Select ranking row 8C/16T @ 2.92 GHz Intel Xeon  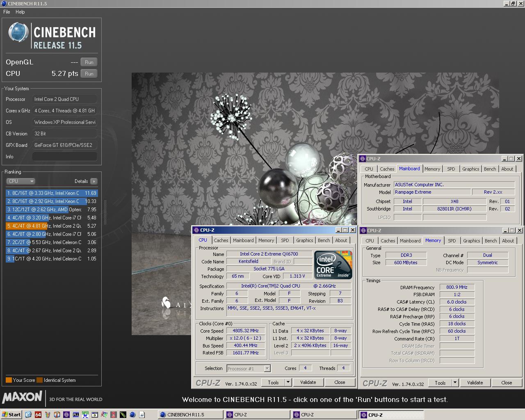52,201
